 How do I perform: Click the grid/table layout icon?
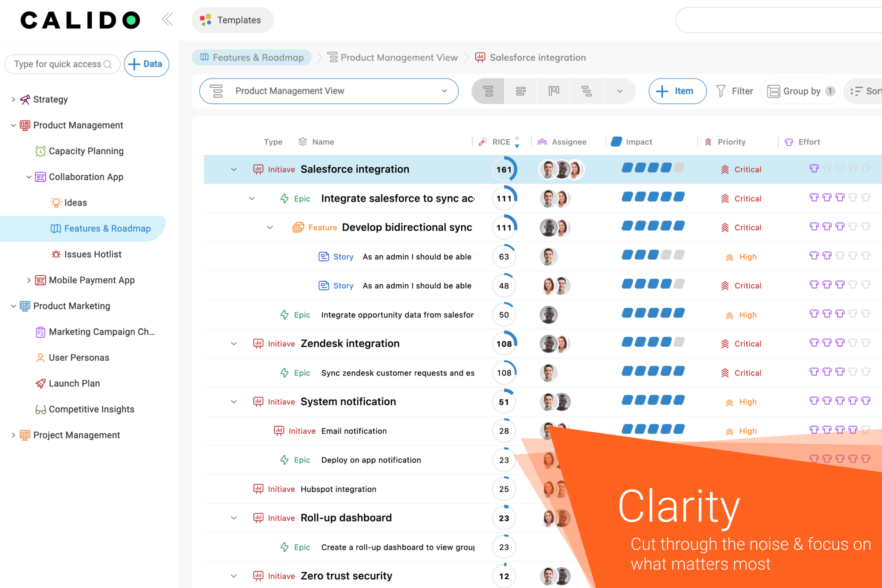(x=487, y=90)
